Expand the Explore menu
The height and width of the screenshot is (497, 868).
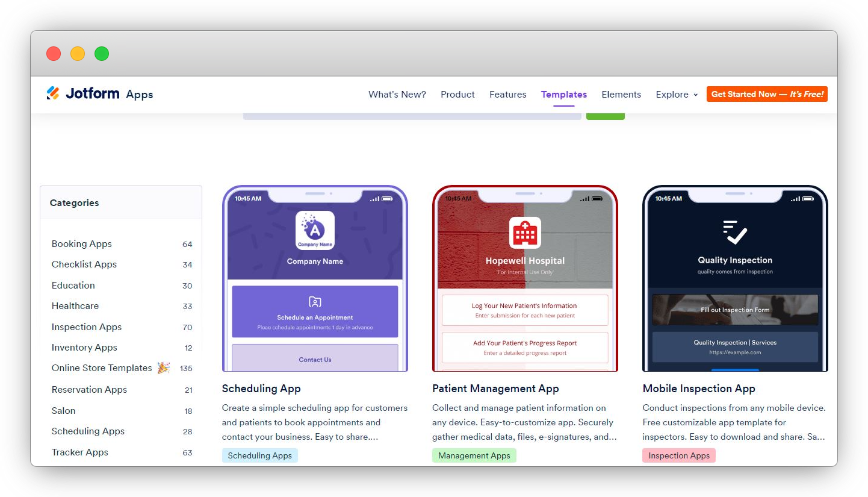coord(675,95)
